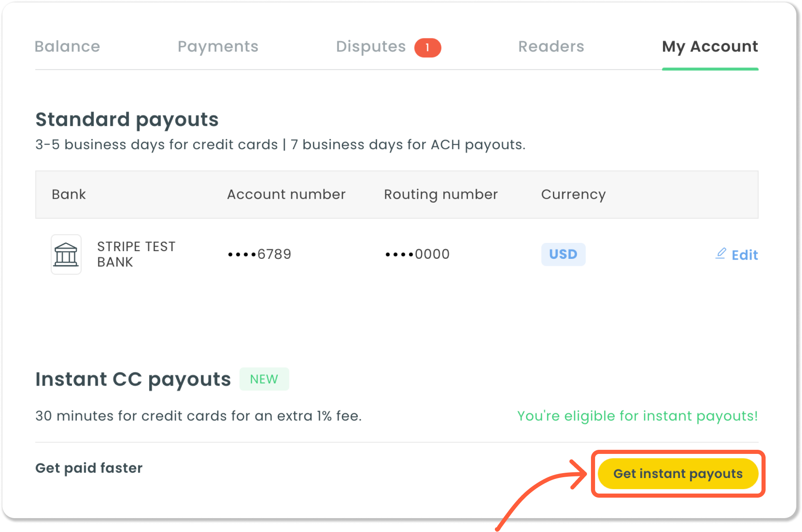
Task: Click the masked account number ending 6789
Action: [x=260, y=254]
